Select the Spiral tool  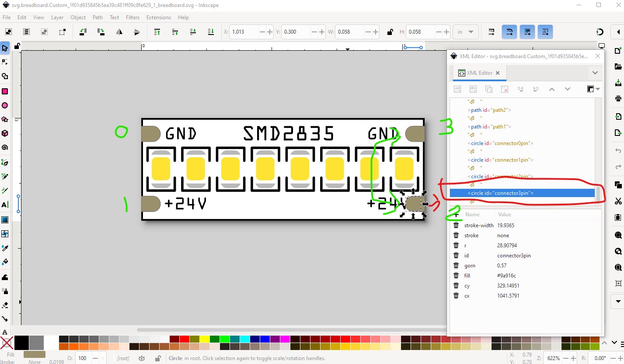tap(5, 148)
